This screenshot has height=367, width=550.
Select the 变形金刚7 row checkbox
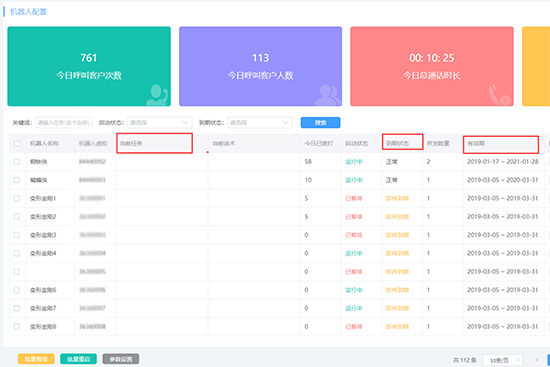point(16,308)
